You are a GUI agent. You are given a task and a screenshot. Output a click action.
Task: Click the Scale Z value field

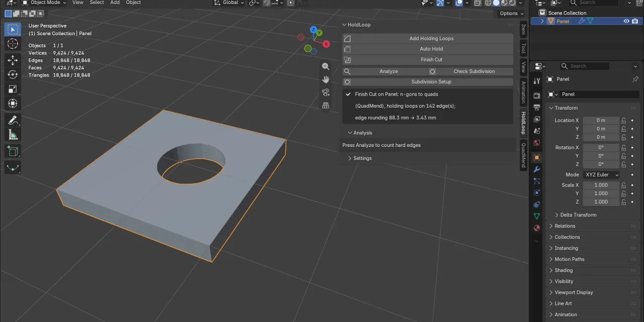click(x=601, y=202)
